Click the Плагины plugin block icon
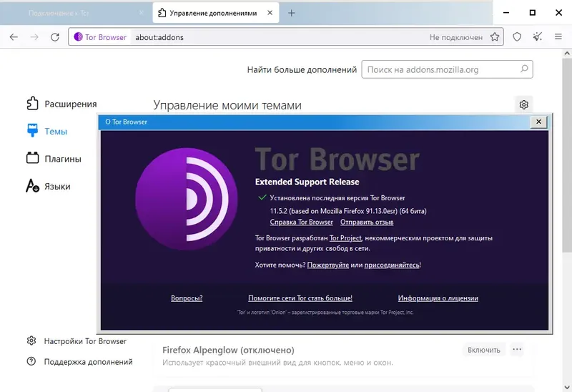Screen dimensions: 572x392 [32, 158]
